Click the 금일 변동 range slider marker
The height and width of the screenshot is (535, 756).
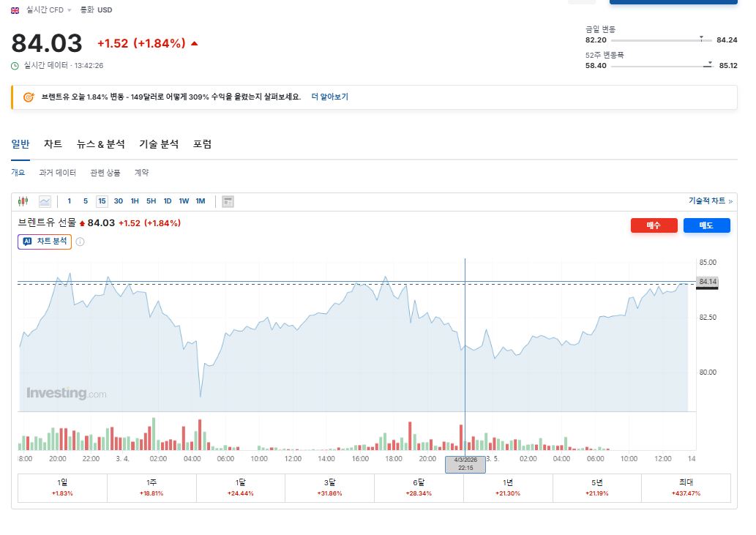(x=702, y=39)
